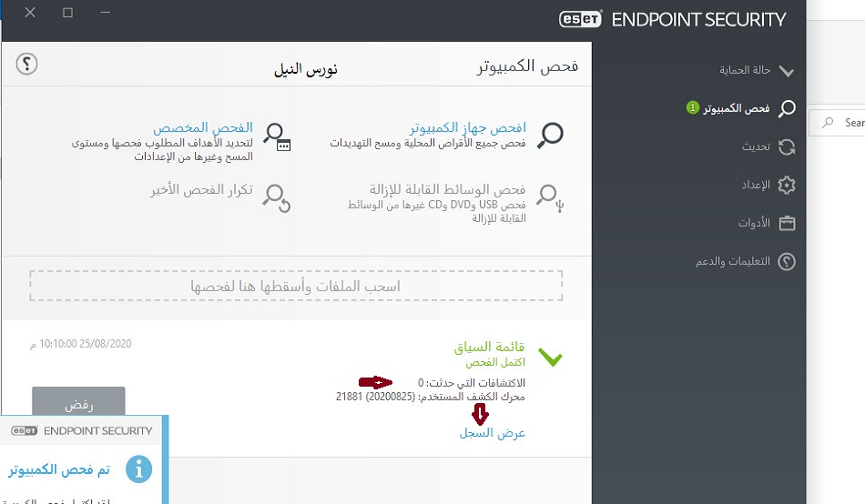Click the custom scan magnifier icon
Image resolution: width=865 pixels, height=504 pixels.
pos(276,135)
